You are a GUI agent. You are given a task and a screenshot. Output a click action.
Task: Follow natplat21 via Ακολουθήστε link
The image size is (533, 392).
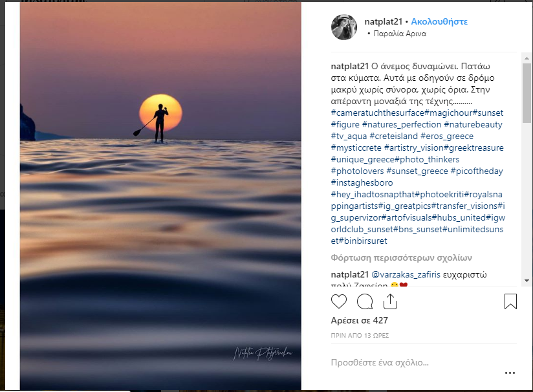pos(440,21)
